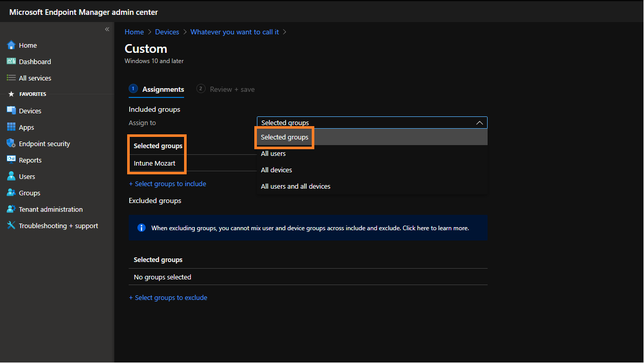The height and width of the screenshot is (363, 644).
Task: Click the Home breadcrumb link
Action: tap(134, 32)
